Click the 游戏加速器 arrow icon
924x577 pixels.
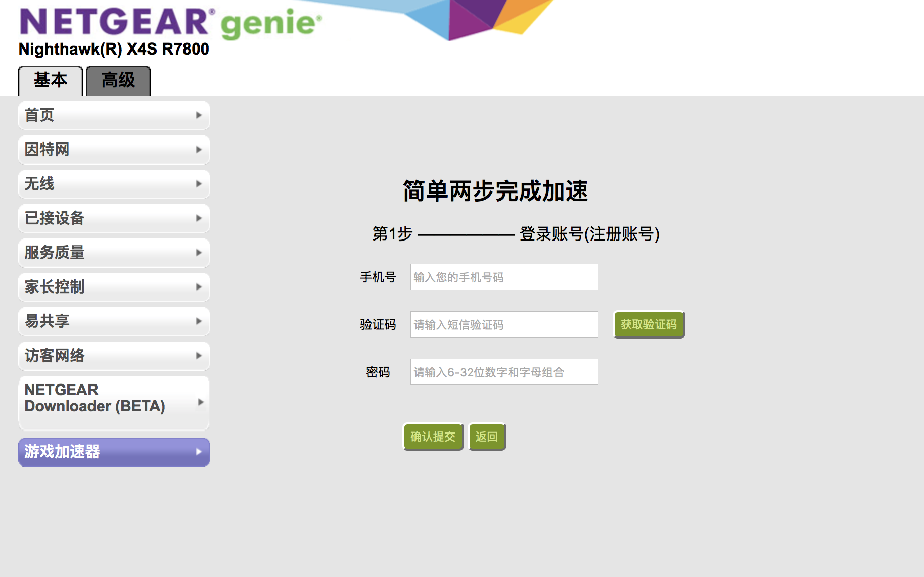[x=199, y=452]
